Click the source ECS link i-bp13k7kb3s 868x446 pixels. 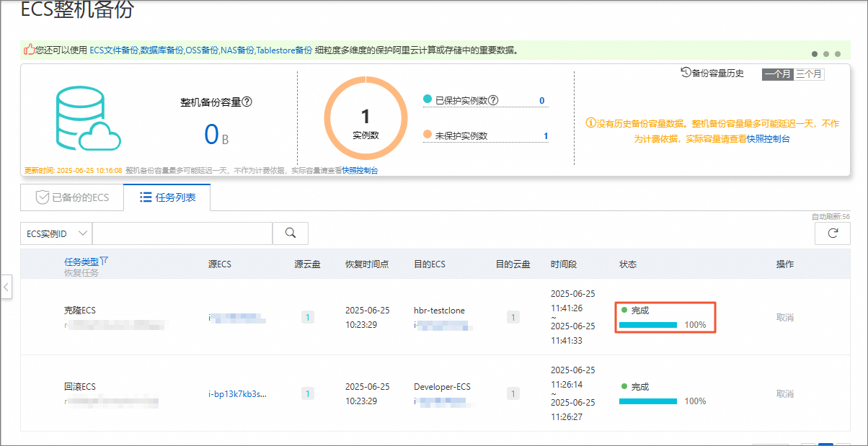(237, 393)
